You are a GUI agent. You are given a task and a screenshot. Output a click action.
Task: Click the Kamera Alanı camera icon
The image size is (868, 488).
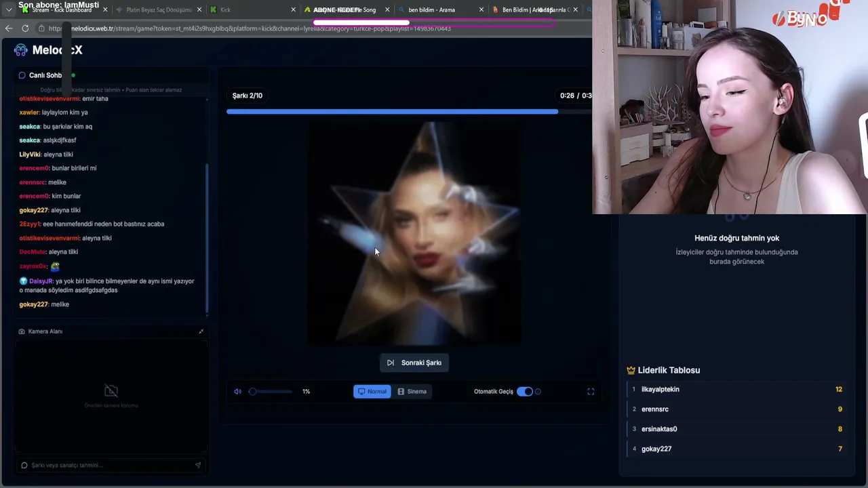point(22,331)
